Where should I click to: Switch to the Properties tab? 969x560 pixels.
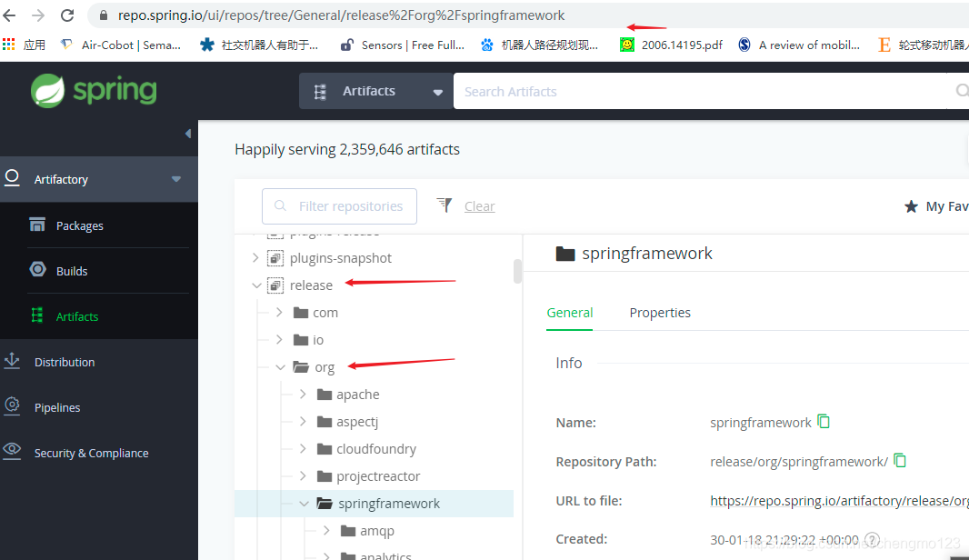660,313
